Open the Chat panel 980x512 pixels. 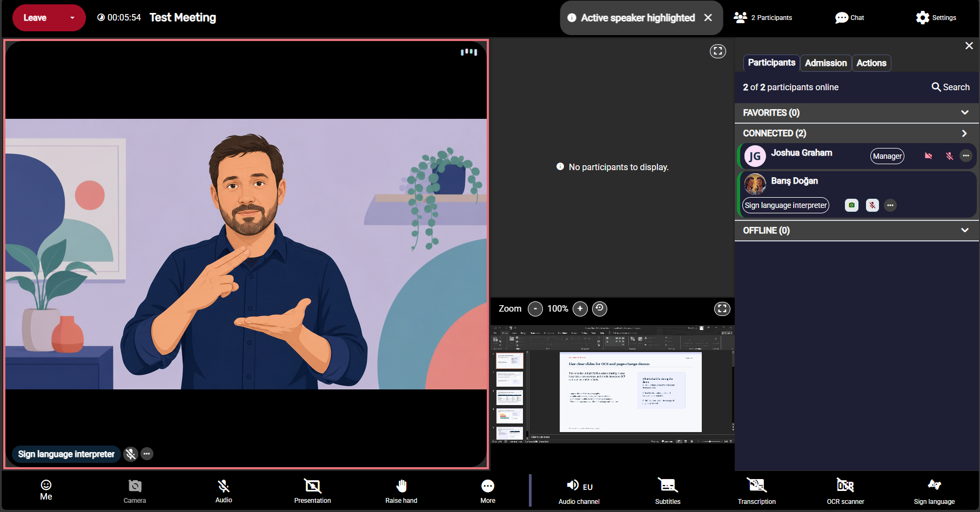click(x=850, y=18)
